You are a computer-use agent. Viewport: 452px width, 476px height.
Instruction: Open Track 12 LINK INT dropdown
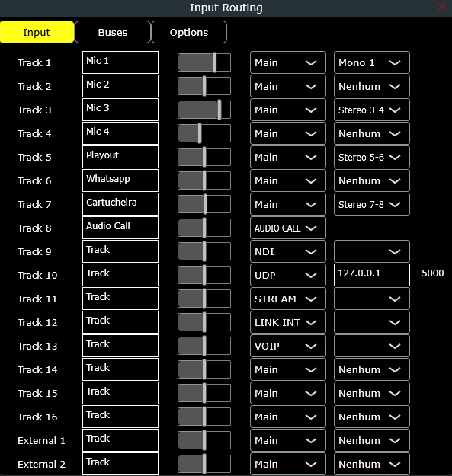[x=288, y=322]
